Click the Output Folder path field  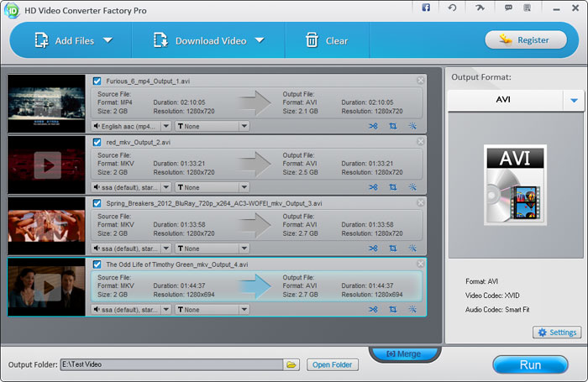point(171,364)
